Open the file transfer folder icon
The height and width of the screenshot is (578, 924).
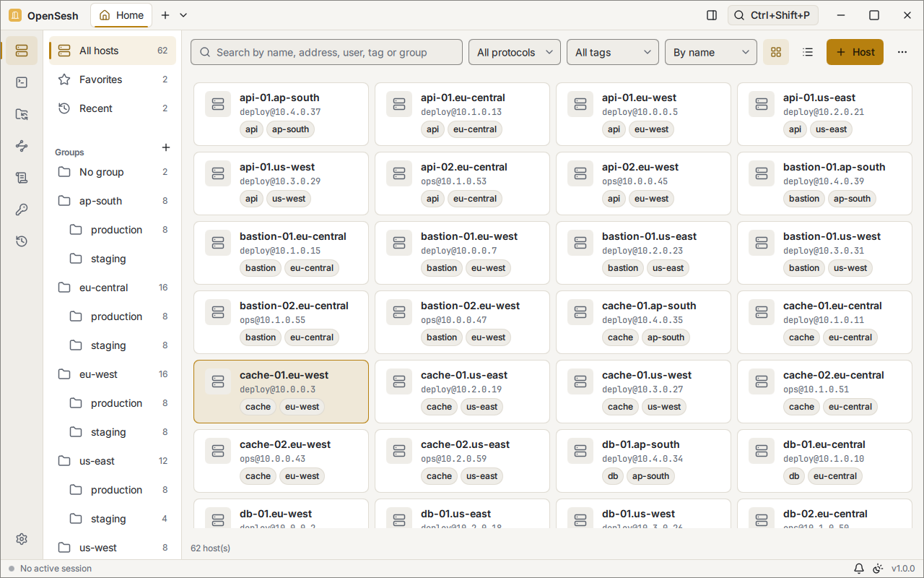pyautogui.click(x=22, y=114)
